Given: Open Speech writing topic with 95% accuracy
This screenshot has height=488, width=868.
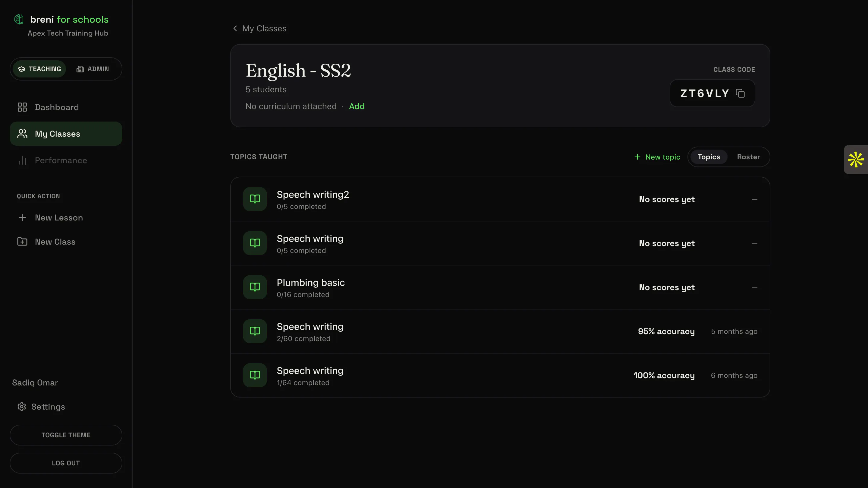Looking at the screenshot, I should (500, 331).
